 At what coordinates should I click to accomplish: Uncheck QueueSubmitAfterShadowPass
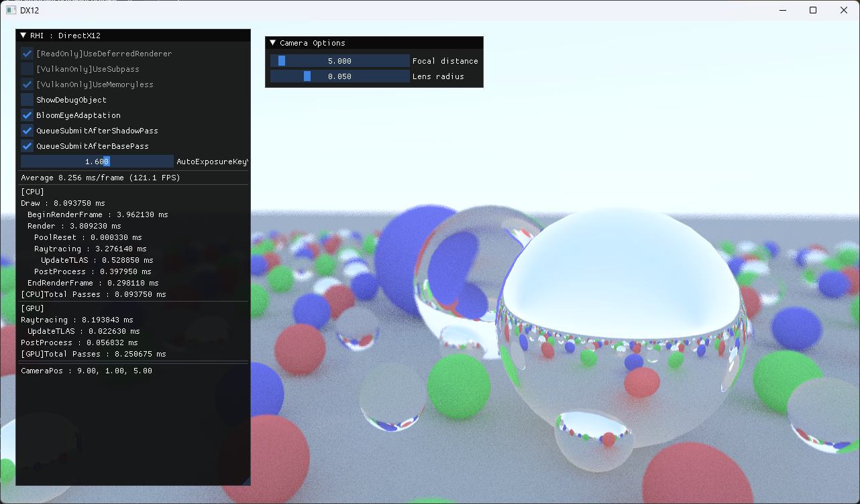click(x=27, y=131)
